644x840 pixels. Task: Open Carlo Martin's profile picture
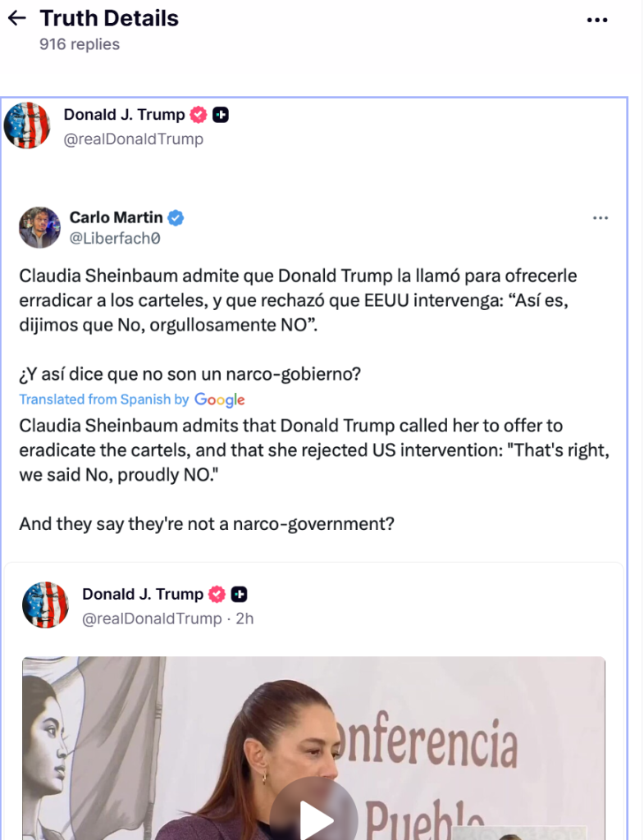click(39, 227)
